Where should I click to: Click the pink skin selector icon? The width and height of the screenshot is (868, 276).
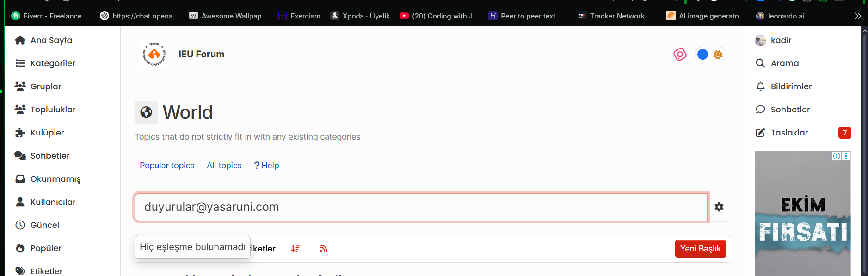(x=680, y=55)
